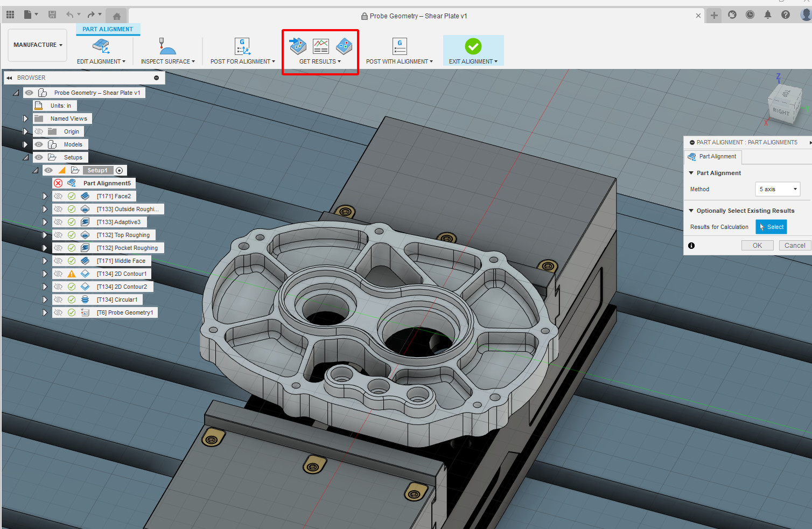Image resolution: width=812 pixels, height=529 pixels.
Task: Click the Edit Alignment icon
Action: [x=101, y=46]
